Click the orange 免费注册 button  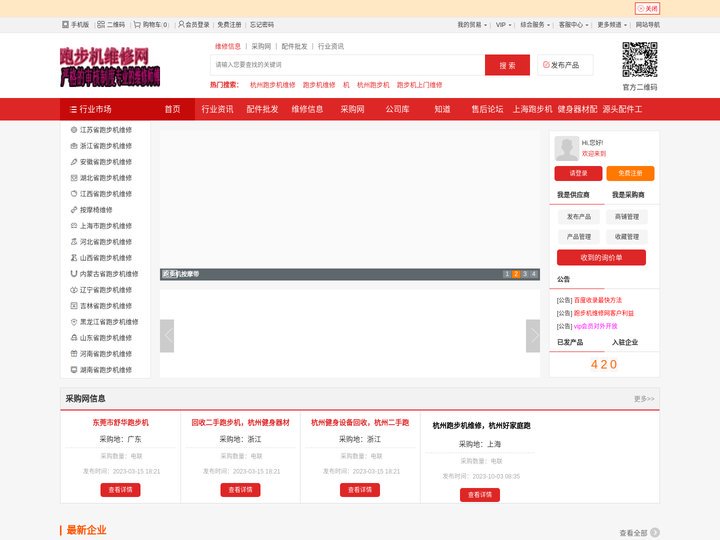[630, 173]
